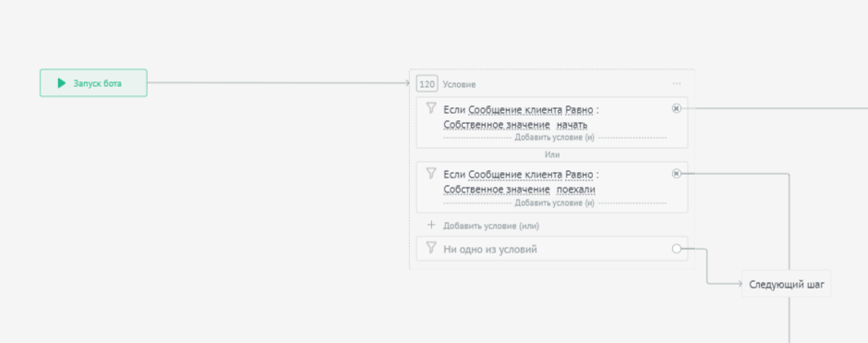This screenshot has width=868, height=343.
Task: Click the filter icon of the поехали condition
Action: [x=431, y=174]
